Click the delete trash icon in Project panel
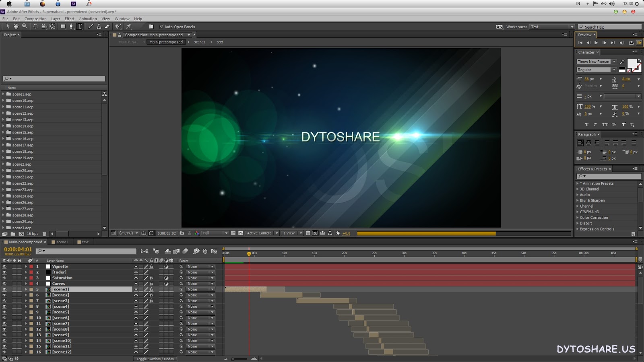 tap(45, 234)
